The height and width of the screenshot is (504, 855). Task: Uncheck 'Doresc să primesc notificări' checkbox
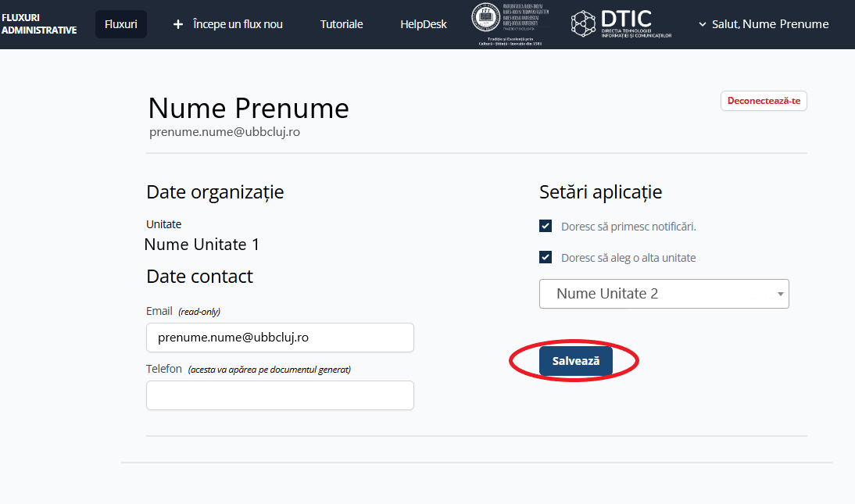tap(546, 227)
